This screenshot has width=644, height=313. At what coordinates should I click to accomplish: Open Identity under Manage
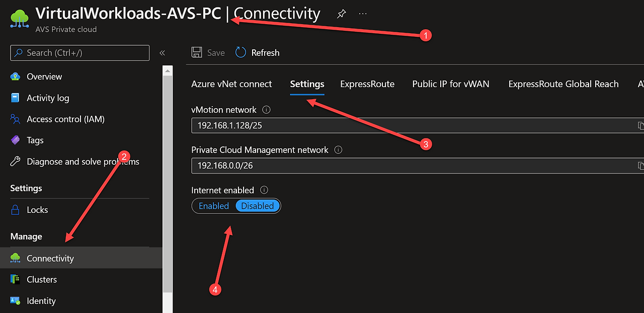(41, 301)
